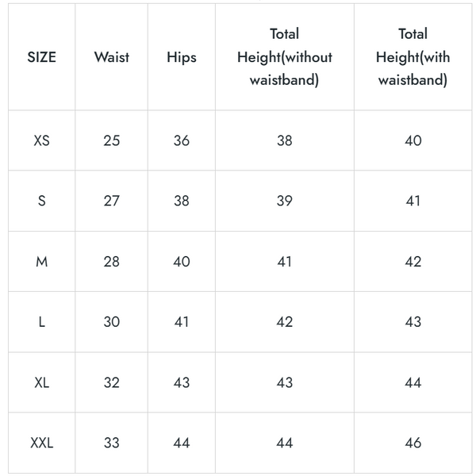The height and width of the screenshot is (476, 476).
Task: Click the Waist value 28 for size M
Action: coord(111,262)
